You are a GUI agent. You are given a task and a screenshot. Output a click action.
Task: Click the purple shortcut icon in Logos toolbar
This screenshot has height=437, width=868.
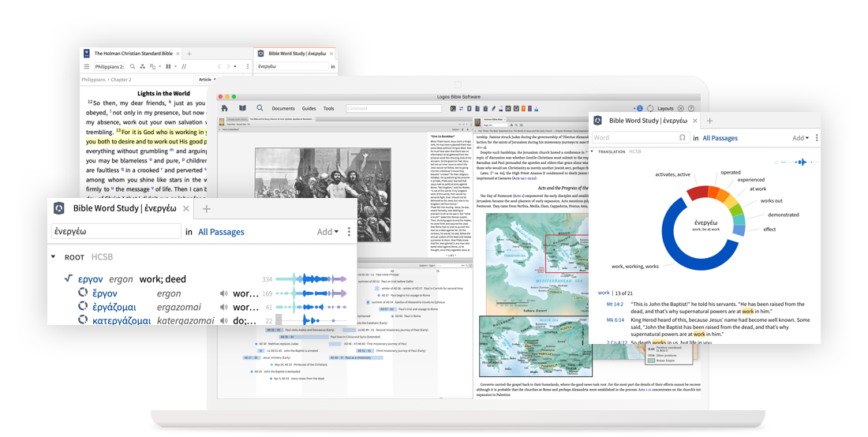click(x=529, y=108)
